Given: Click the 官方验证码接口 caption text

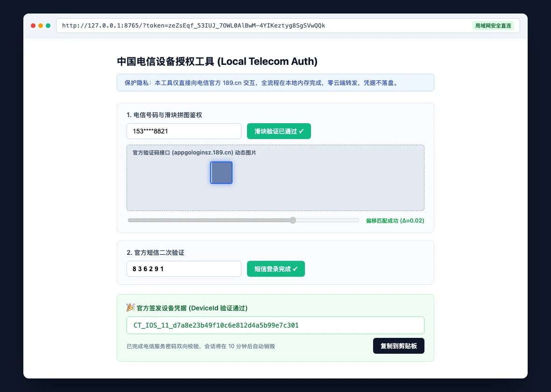Looking at the screenshot, I should point(194,153).
